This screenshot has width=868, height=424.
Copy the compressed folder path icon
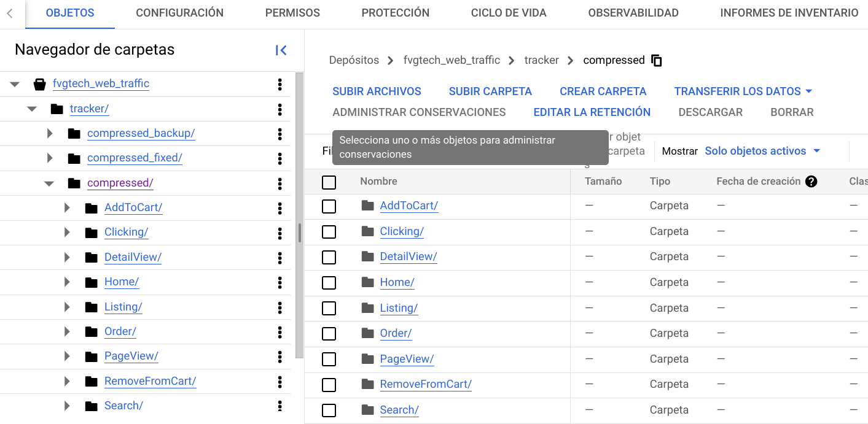pyautogui.click(x=657, y=60)
